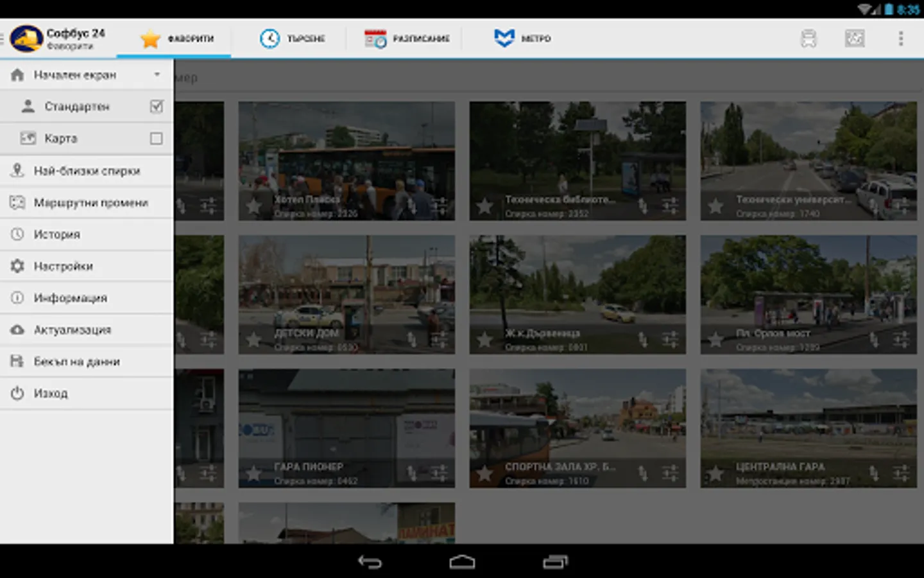Toggle the favorite star on Техническа библиоте... card

(x=485, y=206)
